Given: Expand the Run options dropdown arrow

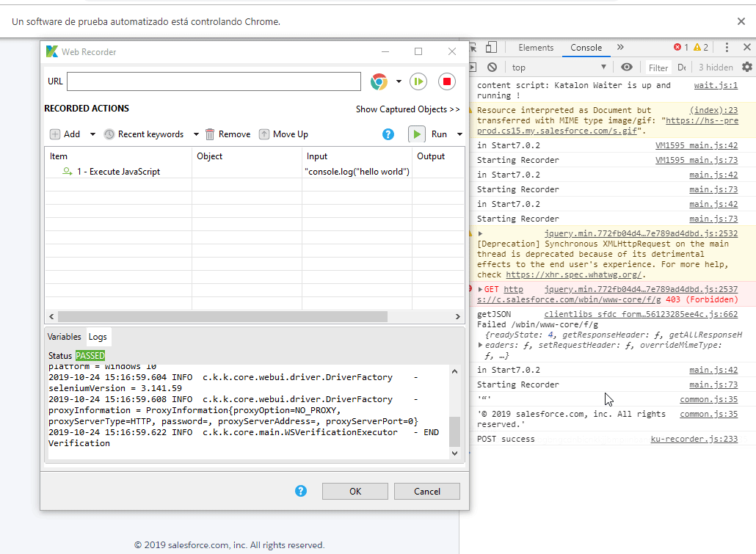Looking at the screenshot, I should pos(460,134).
